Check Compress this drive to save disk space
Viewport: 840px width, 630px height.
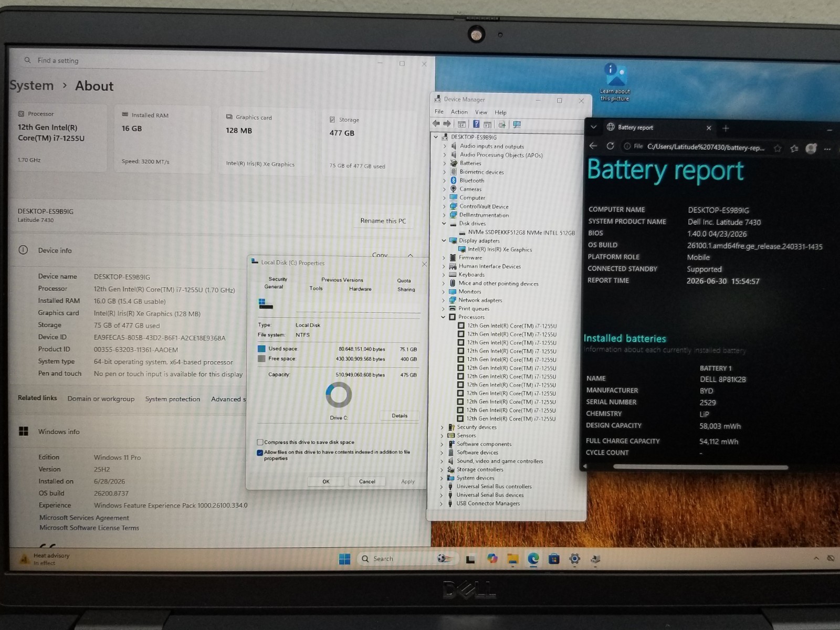tap(260, 442)
